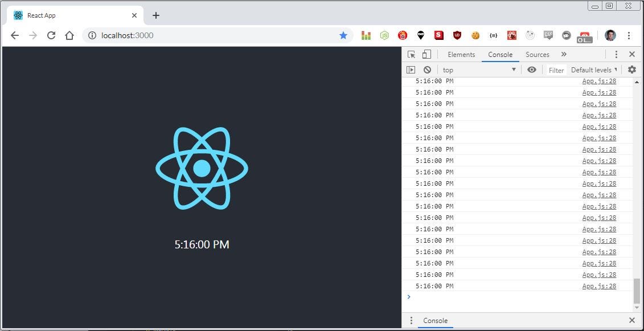The height and width of the screenshot is (331, 644).
Task: Expand the hidden DevTools tabs chevron
Action: [x=563, y=54]
